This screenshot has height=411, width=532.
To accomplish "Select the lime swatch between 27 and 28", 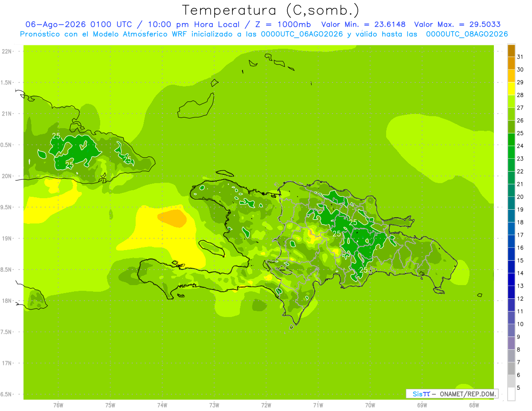I will pyautogui.click(x=511, y=101).
